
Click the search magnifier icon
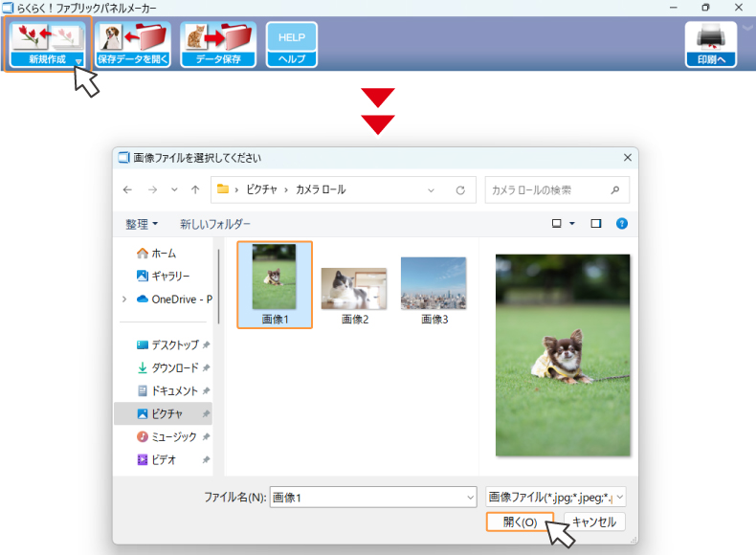(614, 190)
